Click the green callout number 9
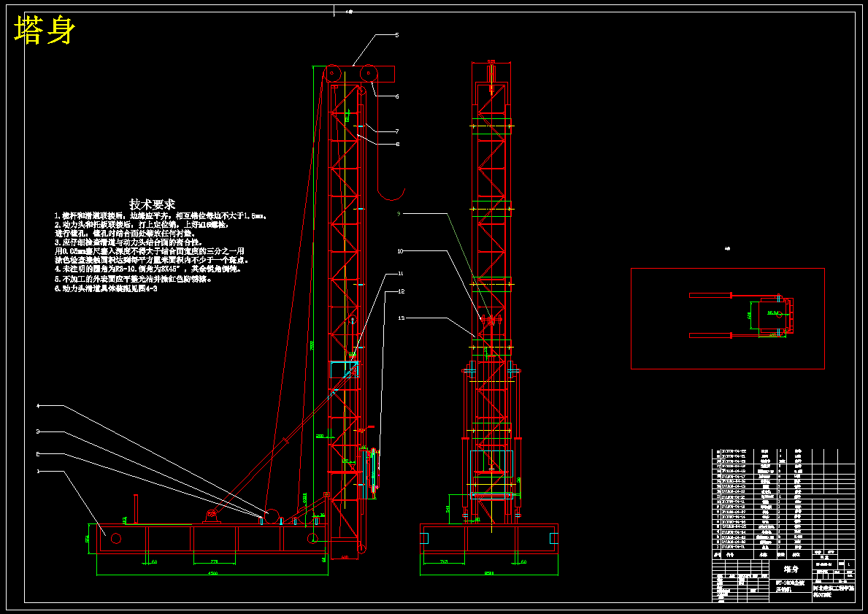 click(398, 213)
